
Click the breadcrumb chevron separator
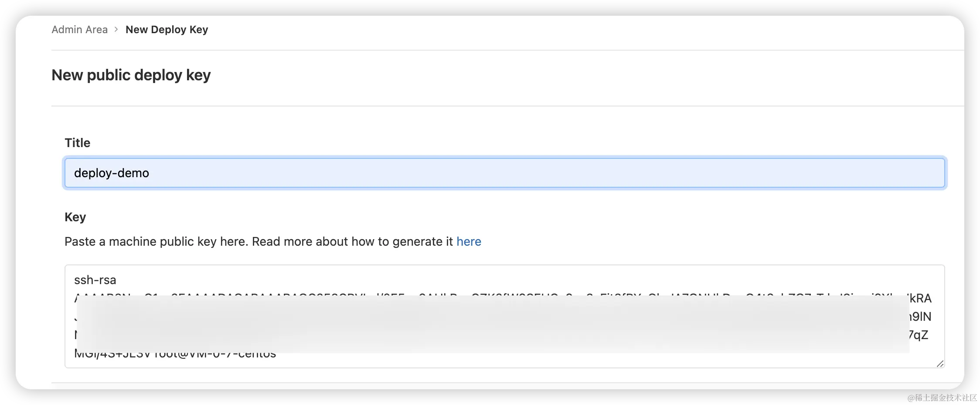pyautogui.click(x=116, y=29)
